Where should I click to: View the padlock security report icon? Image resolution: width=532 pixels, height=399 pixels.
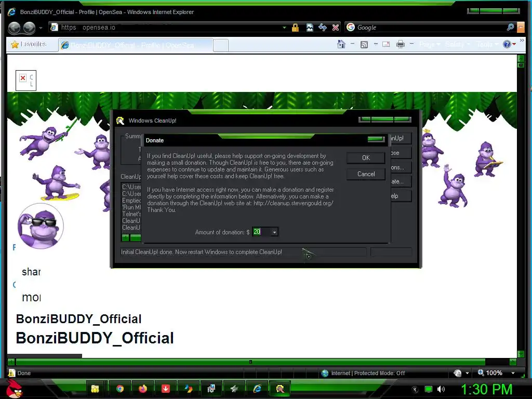click(295, 28)
